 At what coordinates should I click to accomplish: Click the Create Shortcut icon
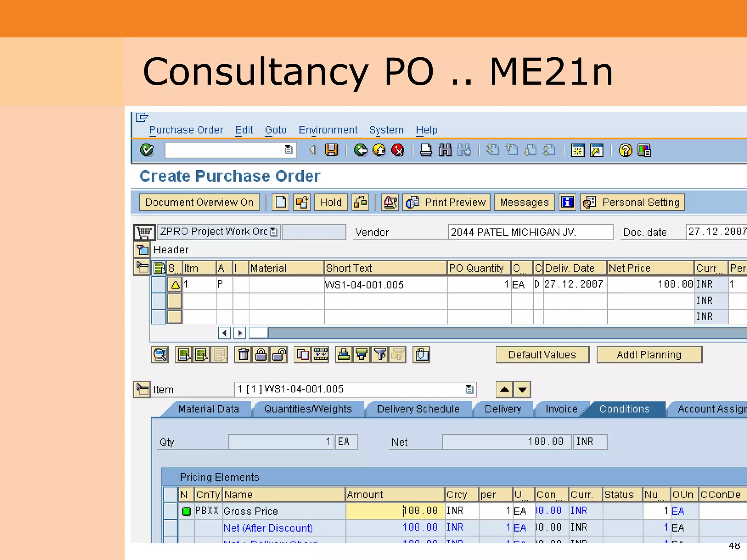(x=597, y=150)
